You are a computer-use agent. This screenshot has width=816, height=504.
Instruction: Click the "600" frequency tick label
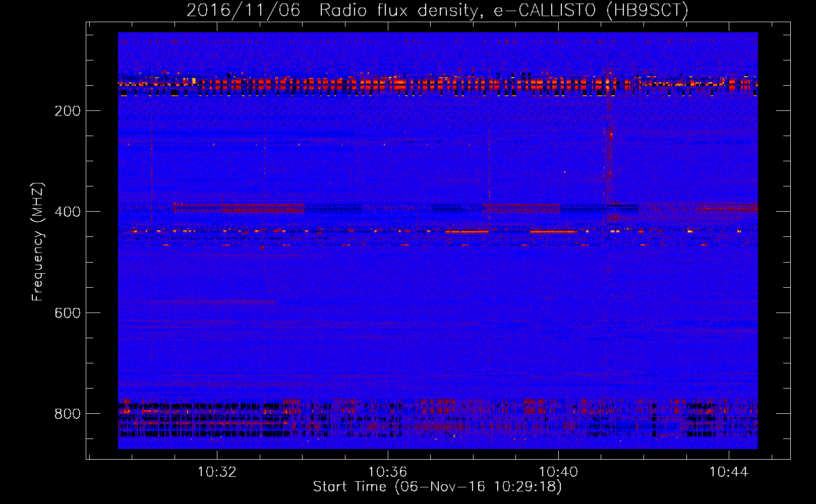click(x=67, y=313)
